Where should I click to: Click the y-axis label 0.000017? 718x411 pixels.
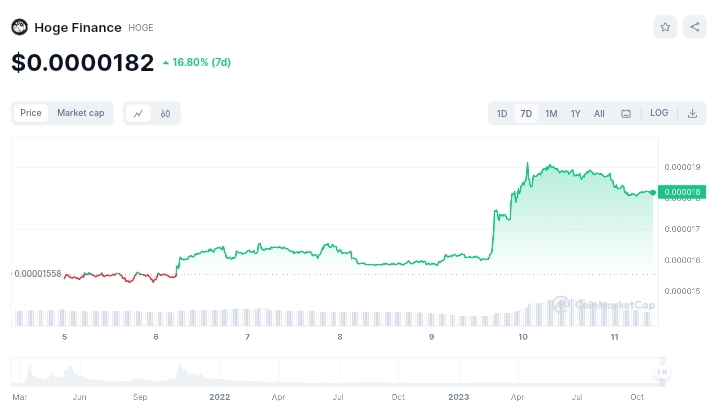click(682, 229)
